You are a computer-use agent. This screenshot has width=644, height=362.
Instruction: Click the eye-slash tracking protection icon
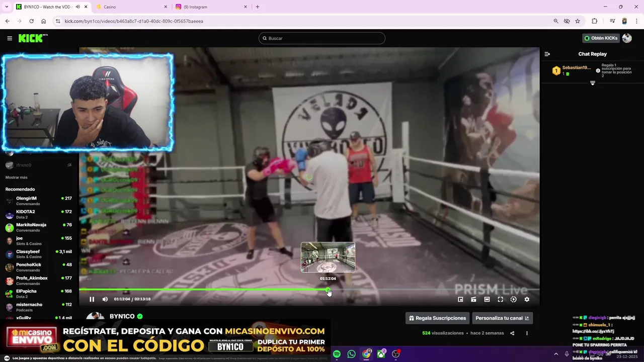pyautogui.click(x=567, y=21)
